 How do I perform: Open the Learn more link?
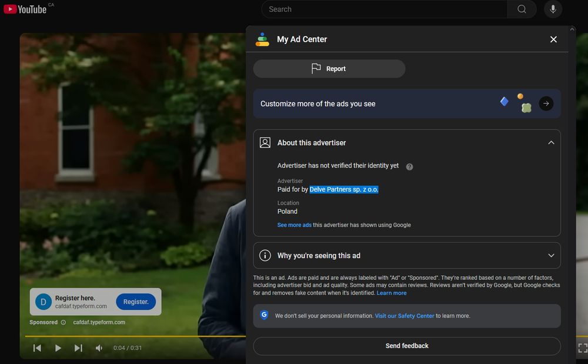point(392,293)
